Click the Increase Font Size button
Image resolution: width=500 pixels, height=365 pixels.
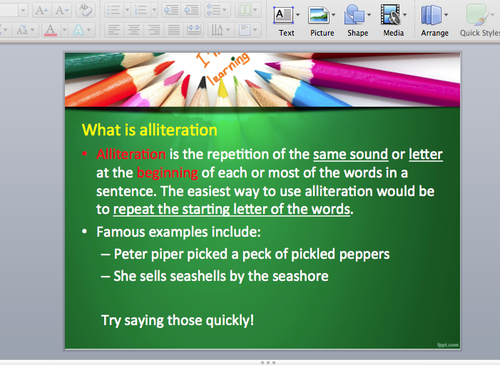(x=42, y=10)
